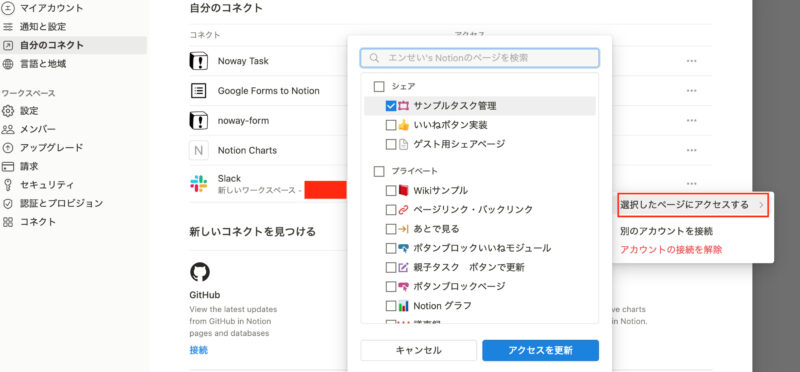This screenshot has width=800, height=372.
Task: Open the more menu for Slack
Action: [x=691, y=184]
